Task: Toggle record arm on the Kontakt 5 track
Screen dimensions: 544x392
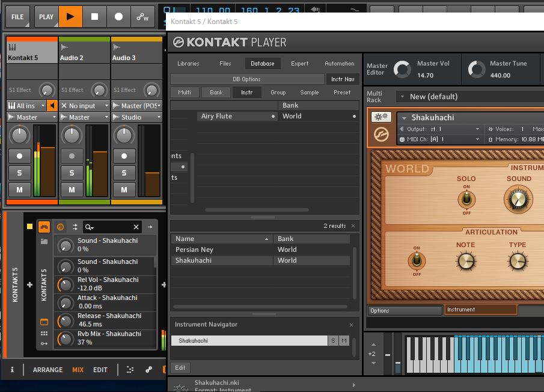Action: 19,156
